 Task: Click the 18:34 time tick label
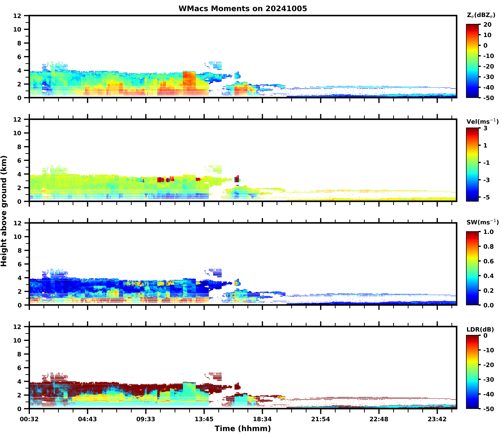pyautogui.click(x=262, y=419)
